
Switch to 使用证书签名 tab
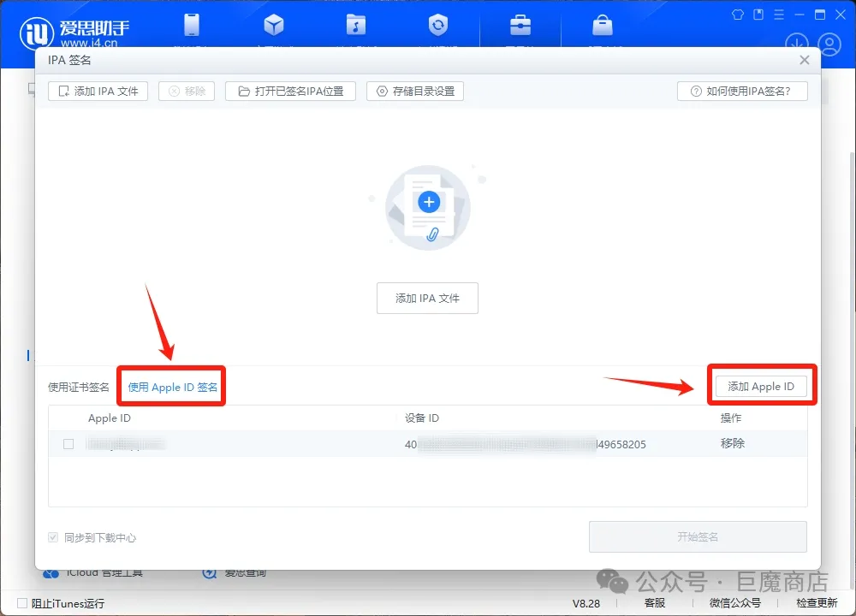[x=79, y=387]
